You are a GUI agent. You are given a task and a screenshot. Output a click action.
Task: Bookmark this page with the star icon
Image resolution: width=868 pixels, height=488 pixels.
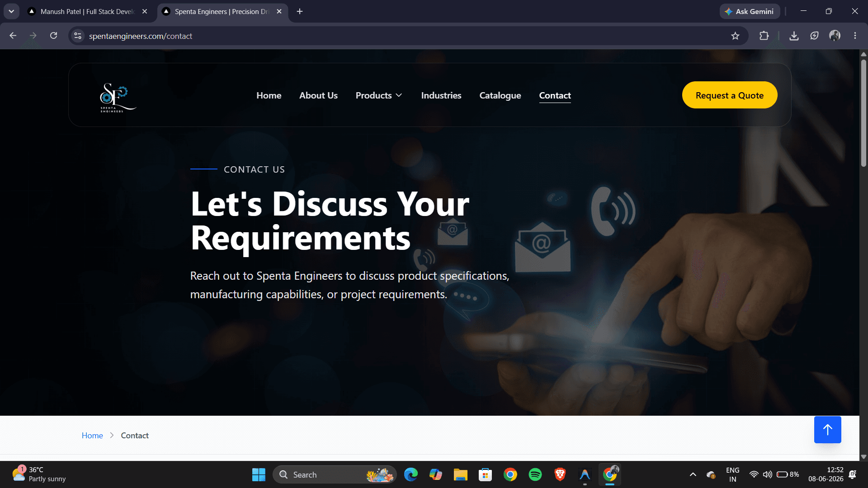tap(735, 36)
